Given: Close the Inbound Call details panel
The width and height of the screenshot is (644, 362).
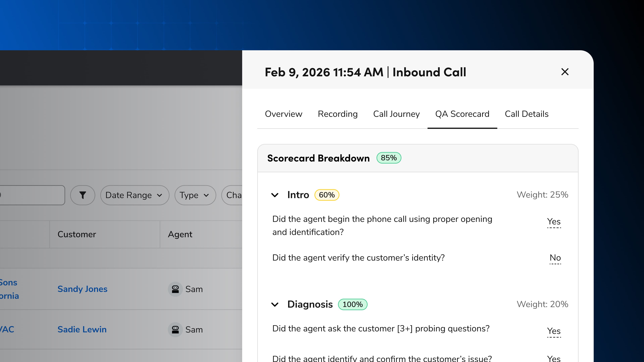Looking at the screenshot, I should [565, 72].
